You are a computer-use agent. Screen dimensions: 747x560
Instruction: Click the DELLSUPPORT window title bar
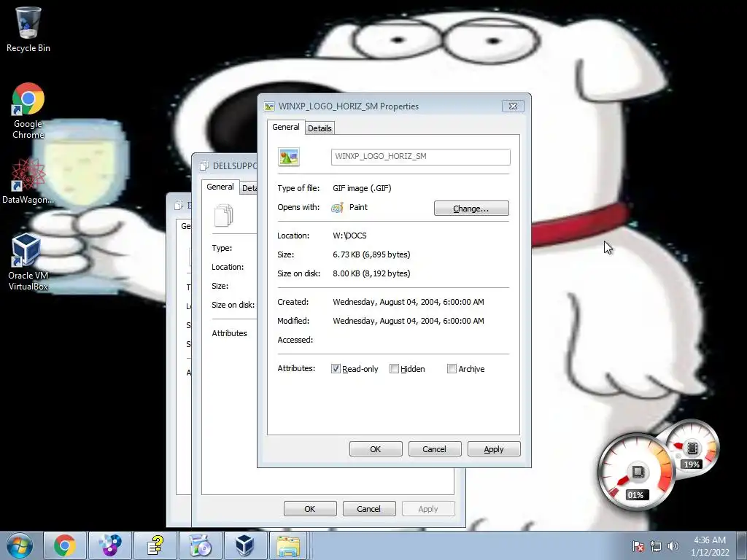click(x=225, y=166)
